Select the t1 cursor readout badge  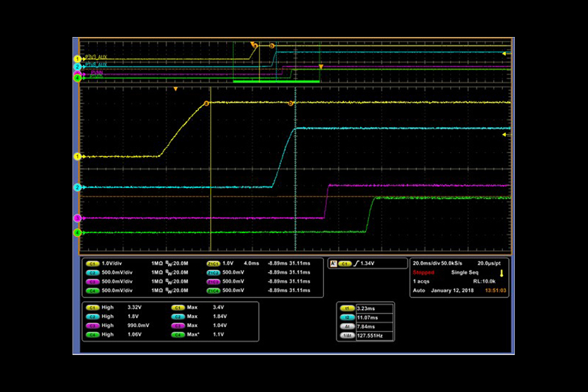pos(347,308)
